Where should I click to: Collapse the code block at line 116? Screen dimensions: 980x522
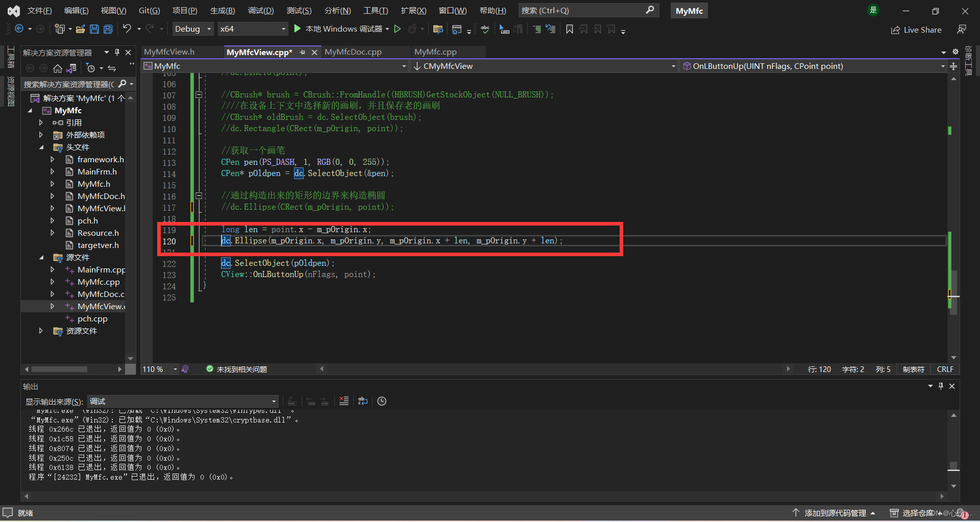(199, 195)
